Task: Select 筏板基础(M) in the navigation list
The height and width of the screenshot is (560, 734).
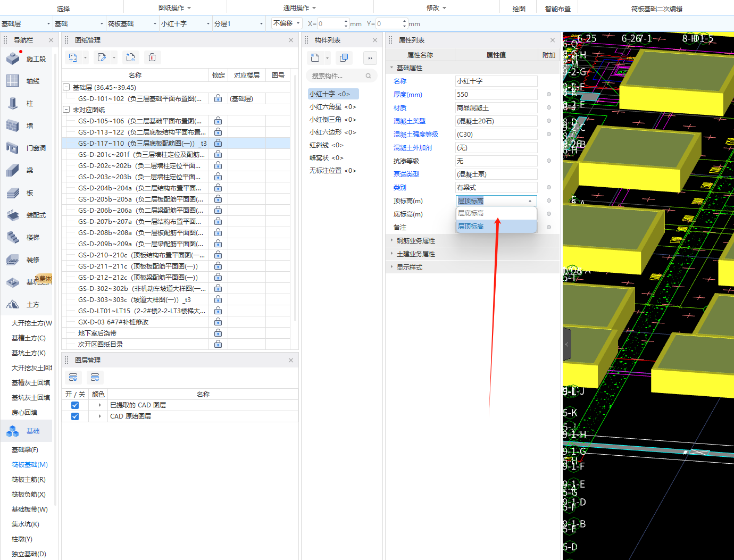Action: click(30, 465)
